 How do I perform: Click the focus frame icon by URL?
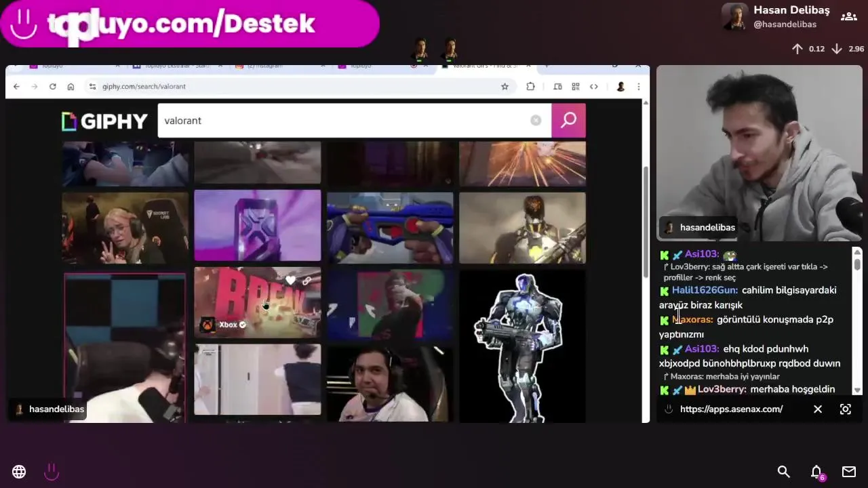pos(846,409)
